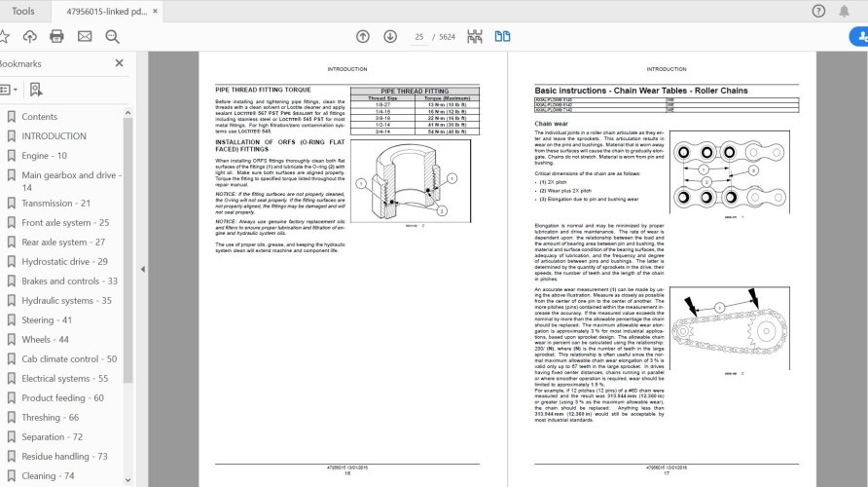This screenshot has height=487, width=868.
Task: Click the page number field showing 25
Action: 419,37
